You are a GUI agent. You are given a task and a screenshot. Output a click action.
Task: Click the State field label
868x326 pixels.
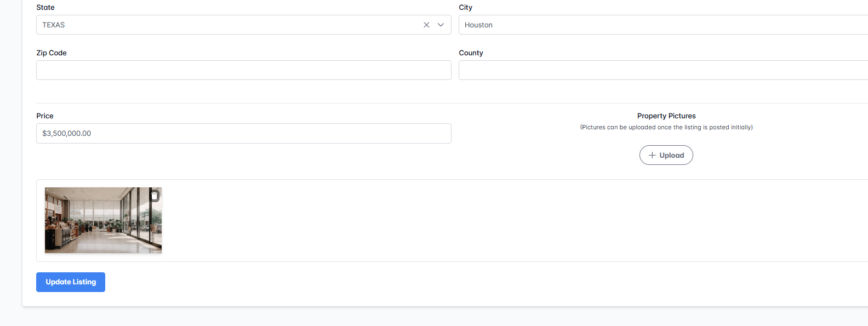pos(45,8)
